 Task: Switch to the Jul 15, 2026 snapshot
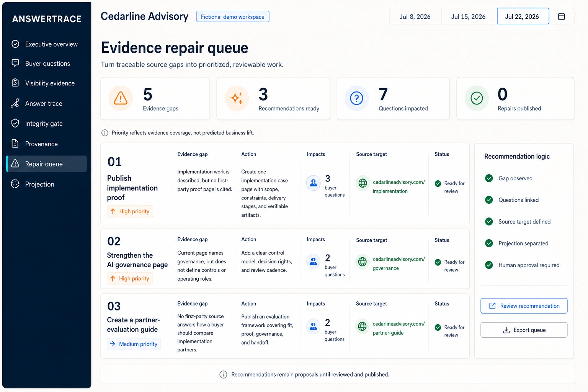click(x=468, y=16)
